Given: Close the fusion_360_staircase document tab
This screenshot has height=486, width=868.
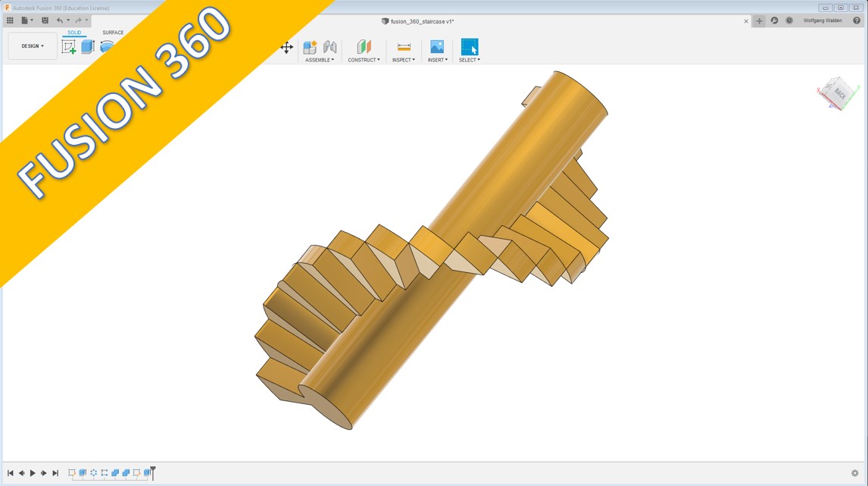Looking at the screenshot, I should [745, 21].
